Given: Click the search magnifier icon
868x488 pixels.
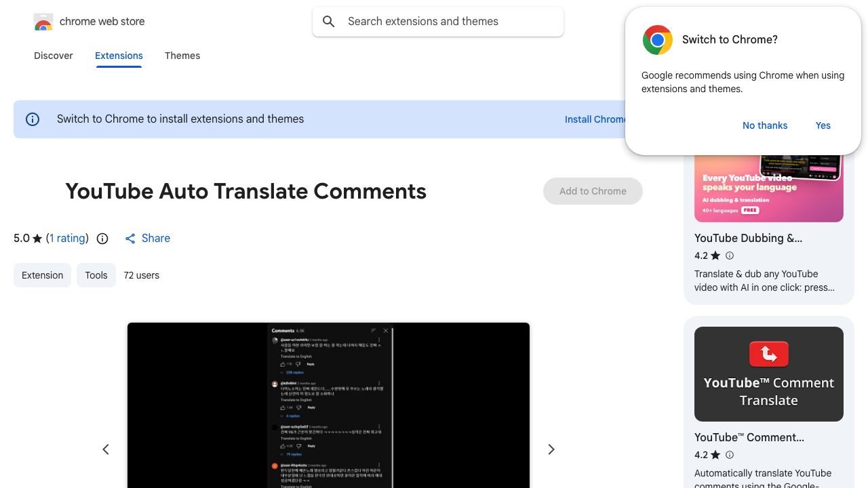Looking at the screenshot, I should tap(329, 22).
